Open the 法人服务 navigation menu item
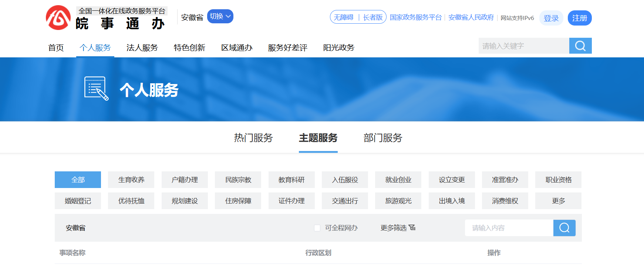This screenshot has height=265, width=644. tap(142, 48)
